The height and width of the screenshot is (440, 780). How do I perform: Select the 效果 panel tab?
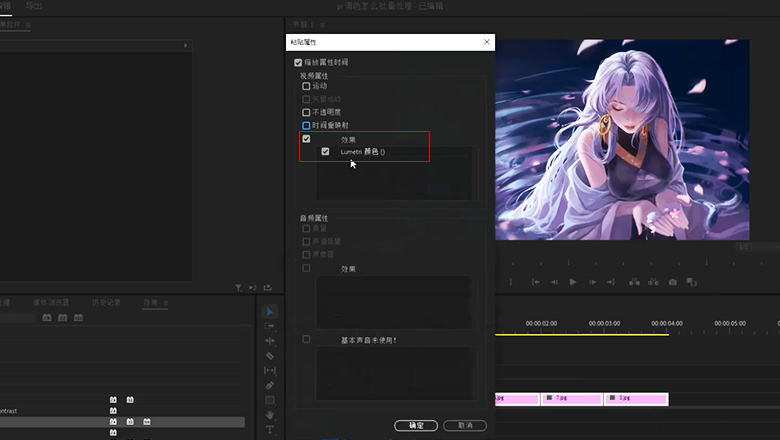151,302
